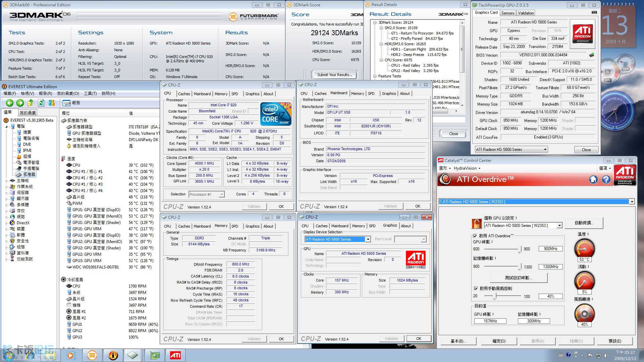
Task: Open the SPD tab in the CPU-Z Memory window
Action: [x=234, y=226]
